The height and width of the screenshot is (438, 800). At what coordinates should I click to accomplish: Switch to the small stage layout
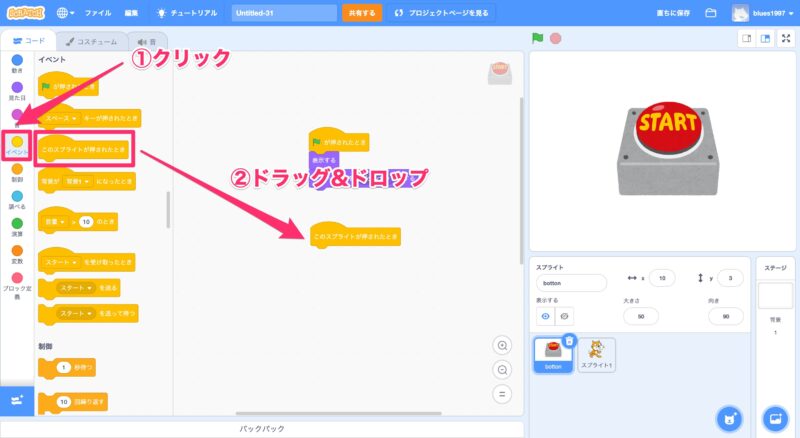pos(746,39)
